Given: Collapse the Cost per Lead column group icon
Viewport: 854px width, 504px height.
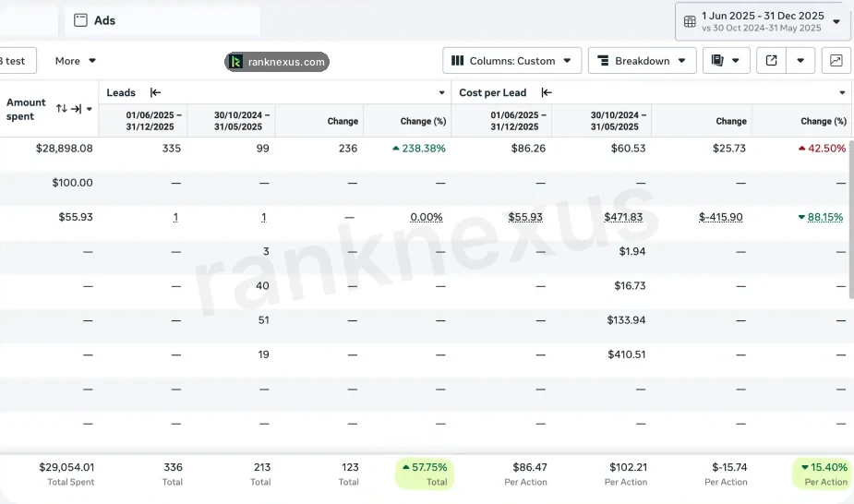Looking at the screenshot, I should point(547,92).
